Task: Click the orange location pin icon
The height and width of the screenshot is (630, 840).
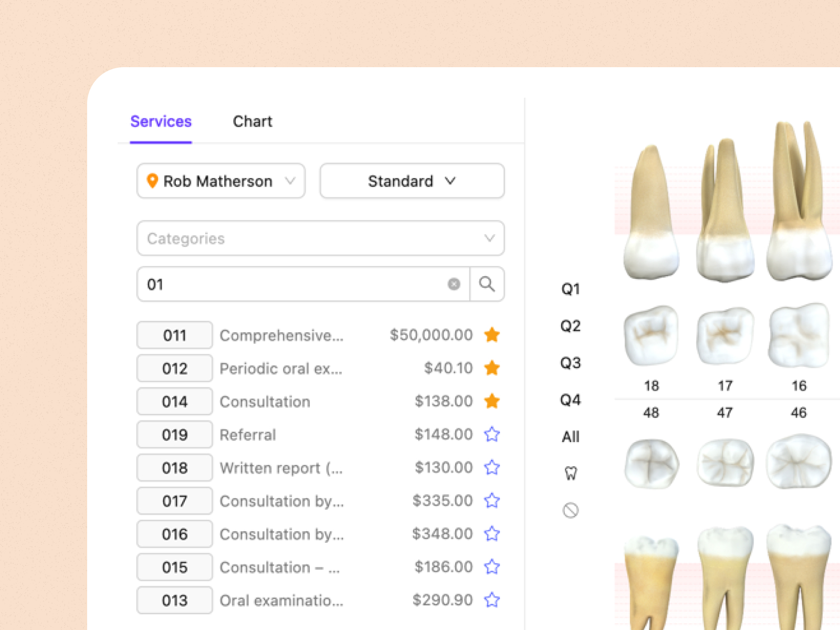Action: click(152, 181)
